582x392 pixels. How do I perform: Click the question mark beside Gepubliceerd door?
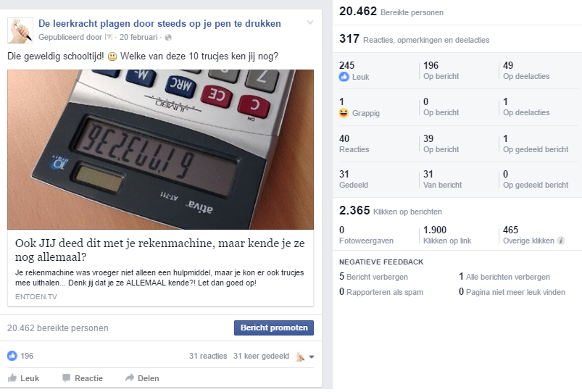(x=109, y=37)
